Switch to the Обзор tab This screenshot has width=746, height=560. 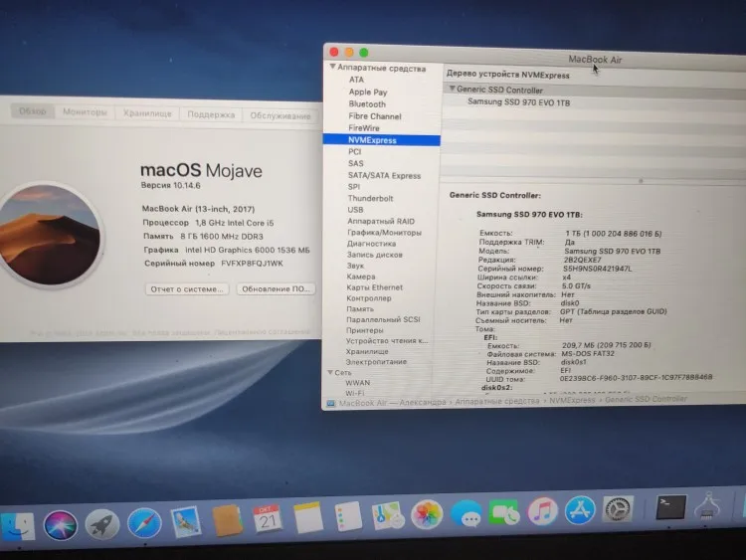click(33, 110)
